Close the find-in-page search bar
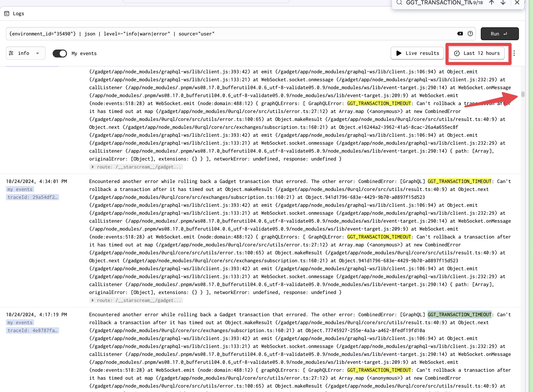Screen dimensions: 533x392 [517, 3]
